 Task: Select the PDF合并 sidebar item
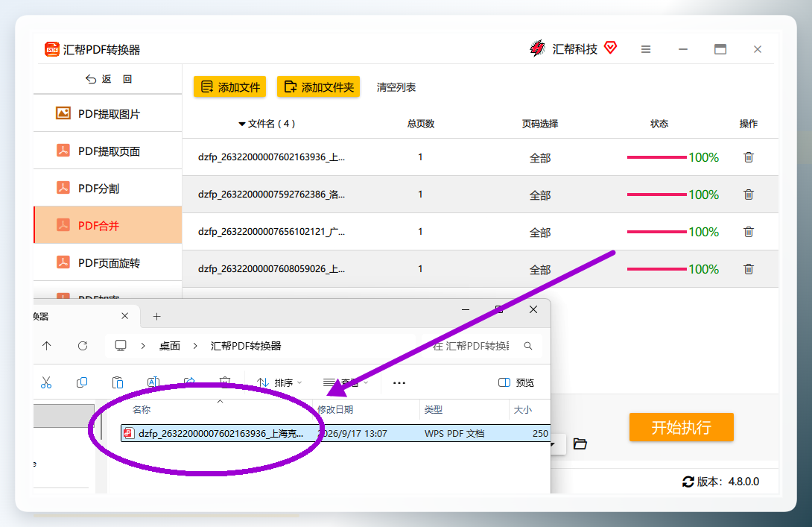[108, 225]
